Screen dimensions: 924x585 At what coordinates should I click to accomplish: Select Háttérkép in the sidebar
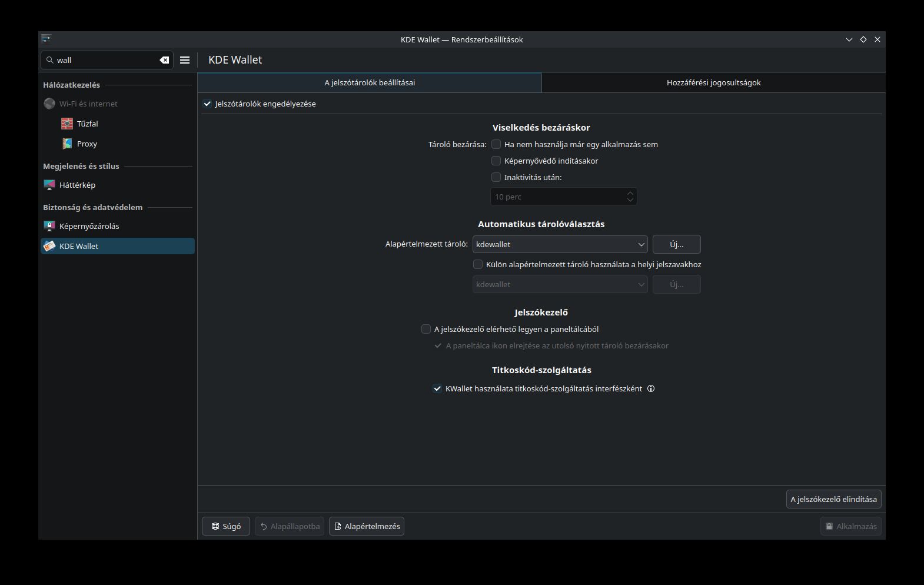pyautogui.click(x=118, y=185)
